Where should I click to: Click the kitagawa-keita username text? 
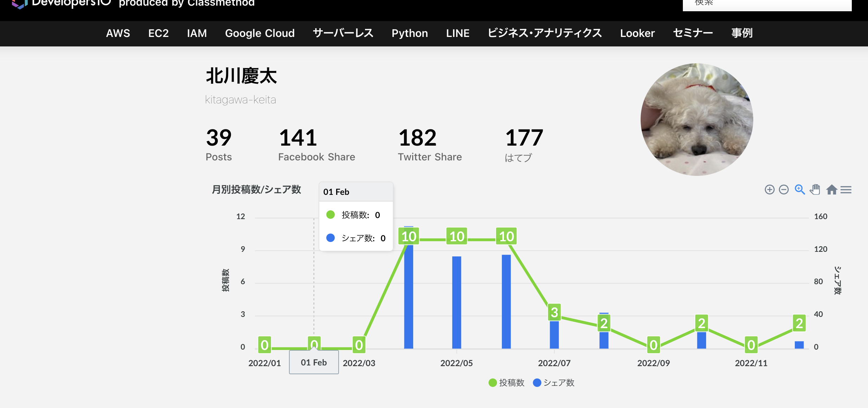point(240,100)
